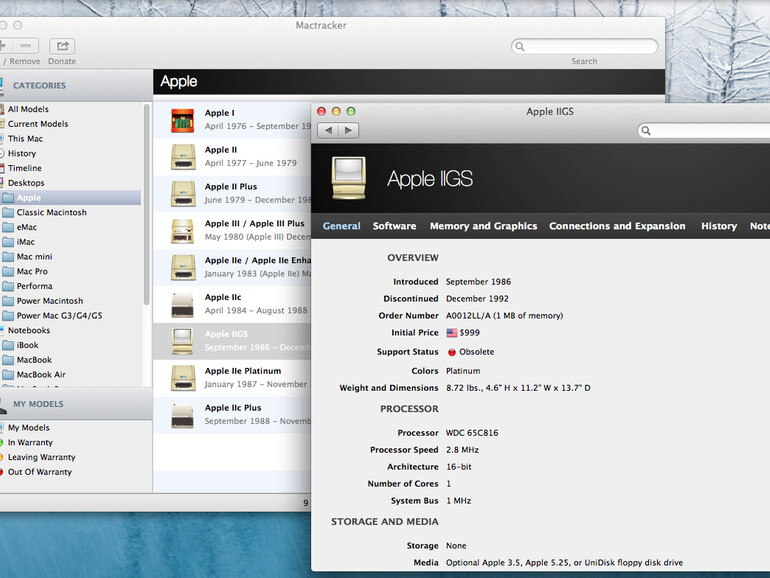This screenshot has width=770, height=578.
Task: Click the iMac folder icon
Action: tap(8, 242)
